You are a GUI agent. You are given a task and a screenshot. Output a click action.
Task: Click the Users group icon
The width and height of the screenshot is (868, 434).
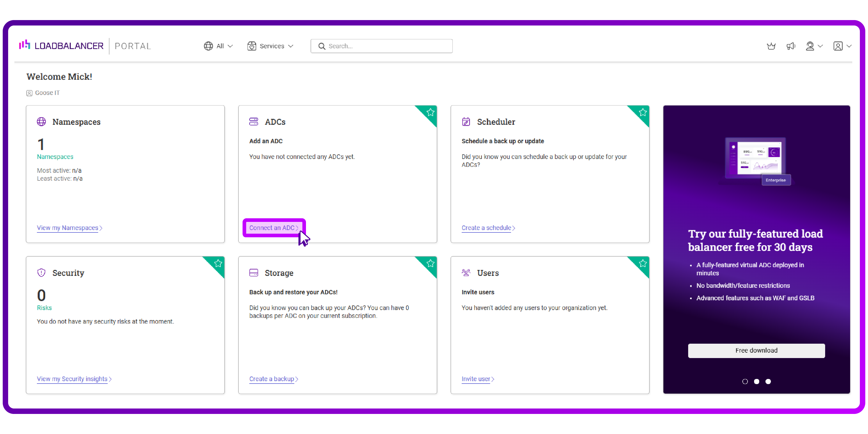(466, 273)
